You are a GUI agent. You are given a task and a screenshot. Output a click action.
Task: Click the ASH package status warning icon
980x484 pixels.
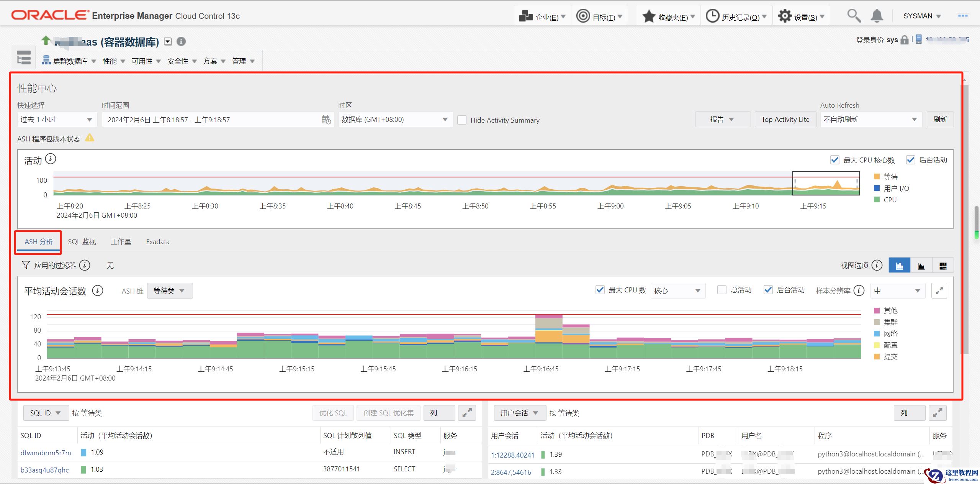coord(90,138)
